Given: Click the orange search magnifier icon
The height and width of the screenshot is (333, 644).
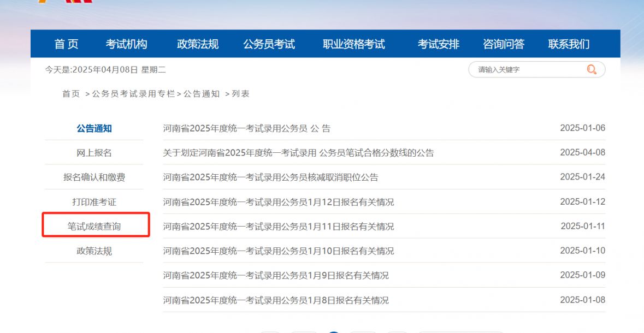Looking at the screenshot, I should pyautogui.click(x=592, y=70).
